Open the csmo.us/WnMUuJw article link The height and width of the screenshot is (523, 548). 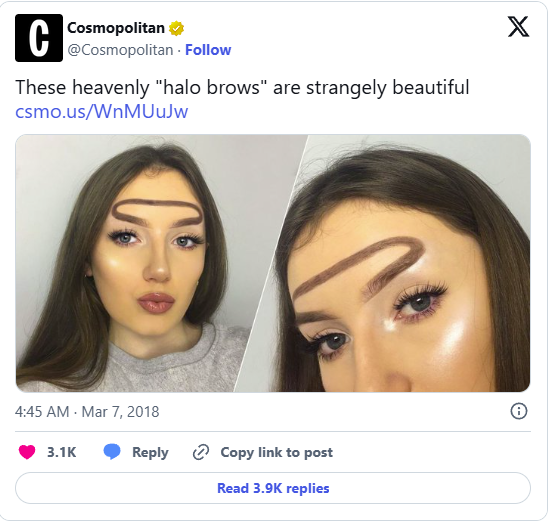pos(102,112)
